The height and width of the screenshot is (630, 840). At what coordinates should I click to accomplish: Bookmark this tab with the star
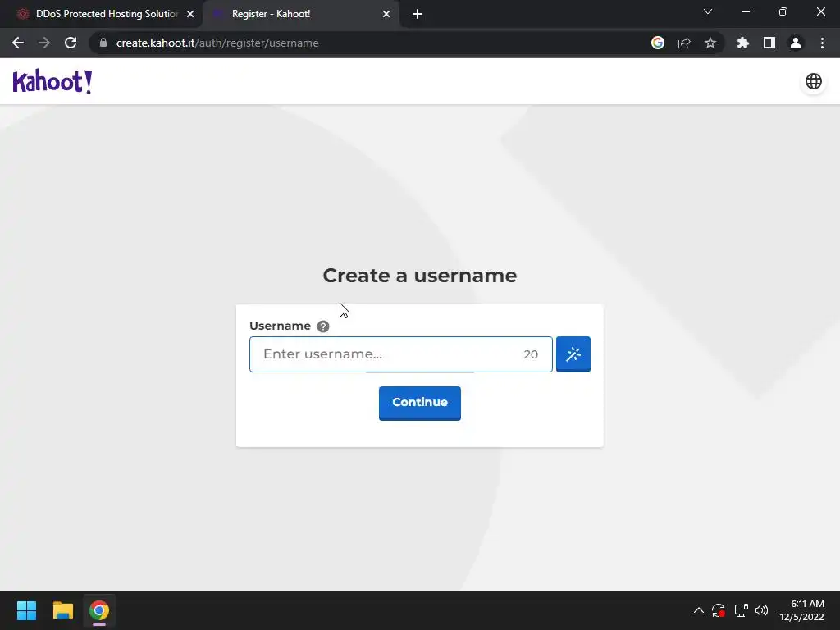tap(710, 43)
